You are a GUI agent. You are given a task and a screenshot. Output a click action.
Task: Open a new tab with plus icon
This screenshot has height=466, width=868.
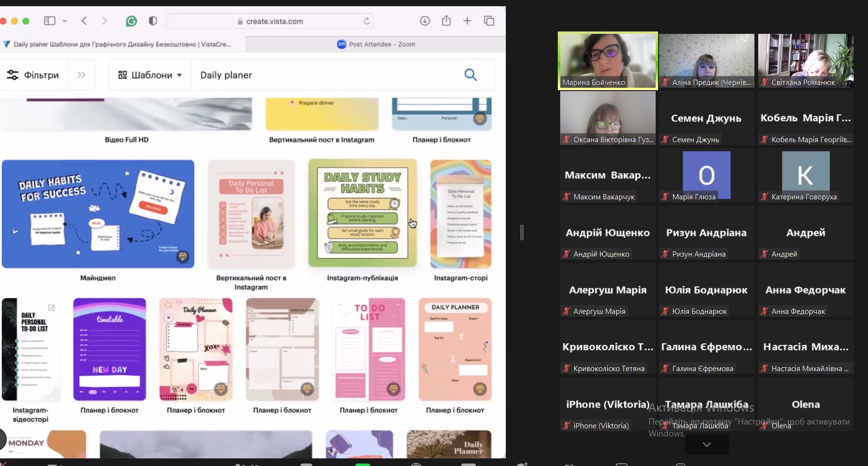tap(467, 21)
